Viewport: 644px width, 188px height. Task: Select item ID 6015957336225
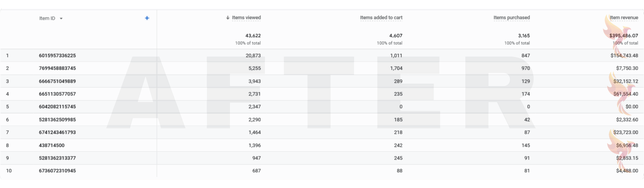57,56
